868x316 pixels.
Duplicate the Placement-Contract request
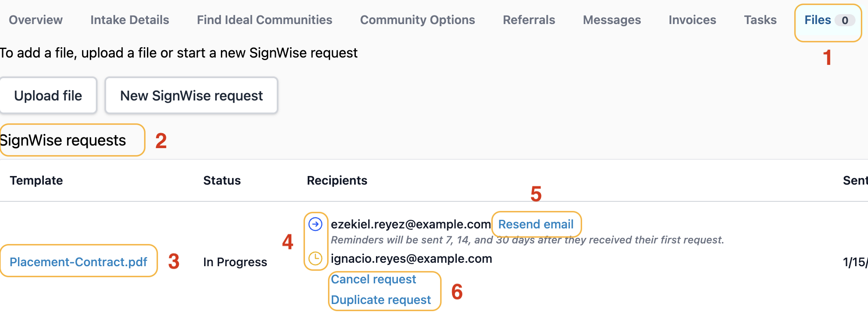[x=381, y=300]
